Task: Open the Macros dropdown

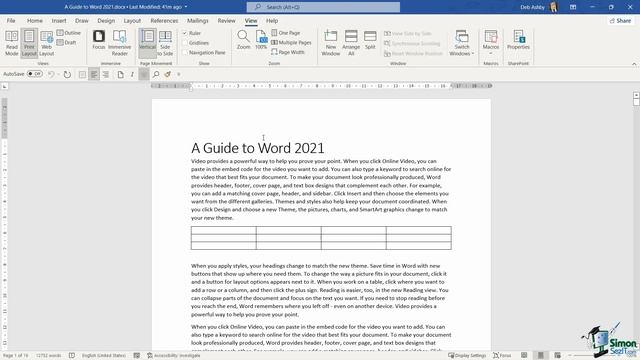Action: click(491, 43)
